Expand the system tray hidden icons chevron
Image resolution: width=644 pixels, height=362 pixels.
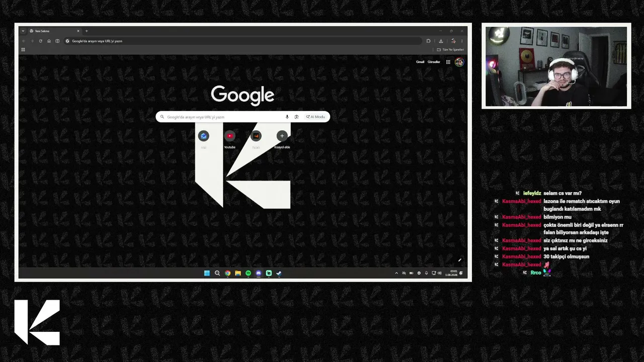click(x=396, y=274)
